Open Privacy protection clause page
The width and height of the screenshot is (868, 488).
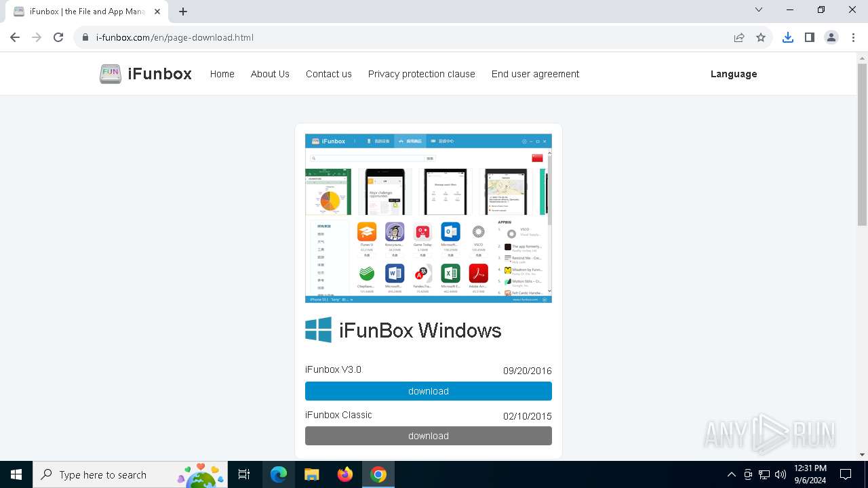coord(421,74)
